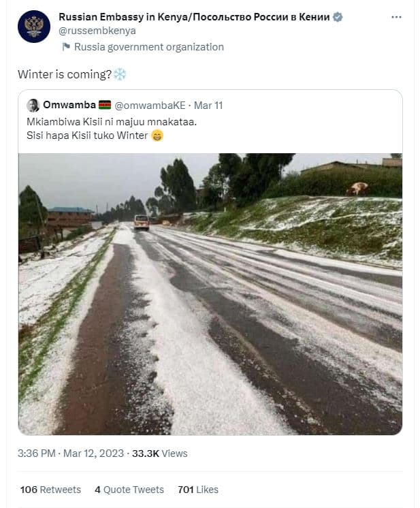The image size is (420, 508).
Task: Show the 701 Likes list
Action: [x=197, y=490]
